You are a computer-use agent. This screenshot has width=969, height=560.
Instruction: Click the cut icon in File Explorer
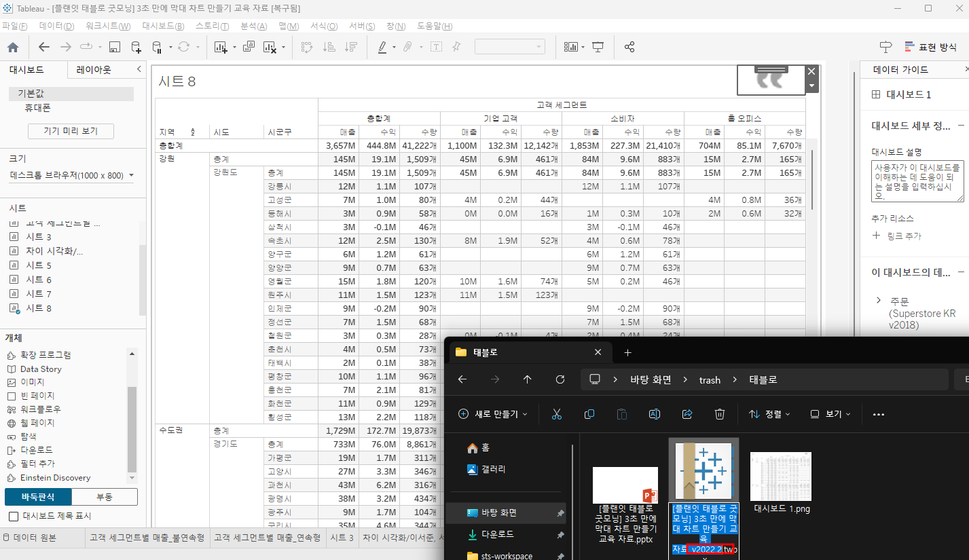pos(557,414)
